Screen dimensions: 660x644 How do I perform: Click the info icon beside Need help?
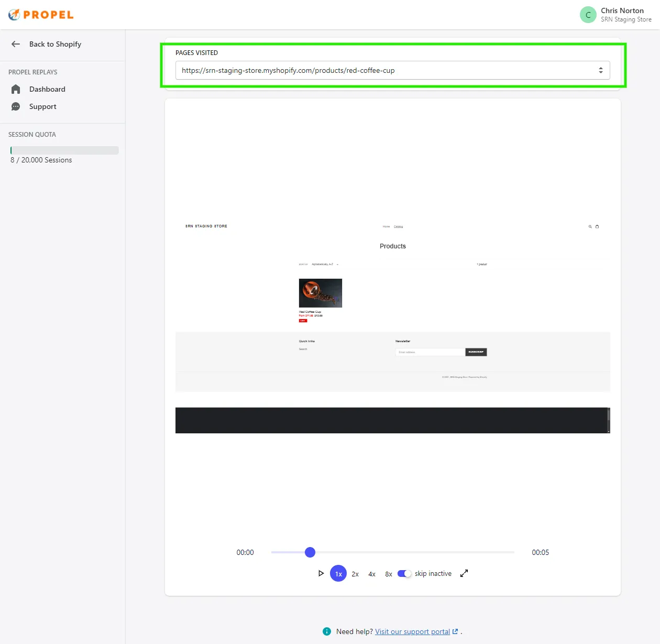327,631
